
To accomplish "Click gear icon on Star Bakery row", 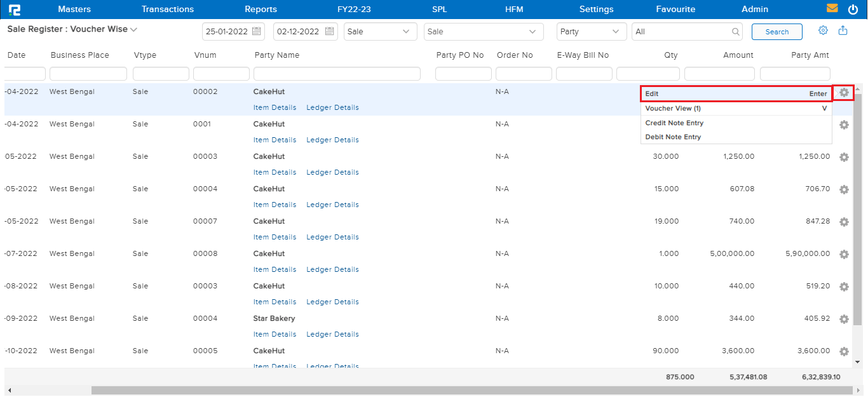I will coord(844,319).
